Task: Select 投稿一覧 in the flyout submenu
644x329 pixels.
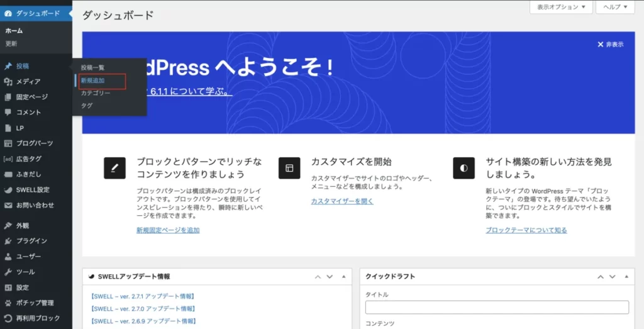Action: (x=92, y=67)
